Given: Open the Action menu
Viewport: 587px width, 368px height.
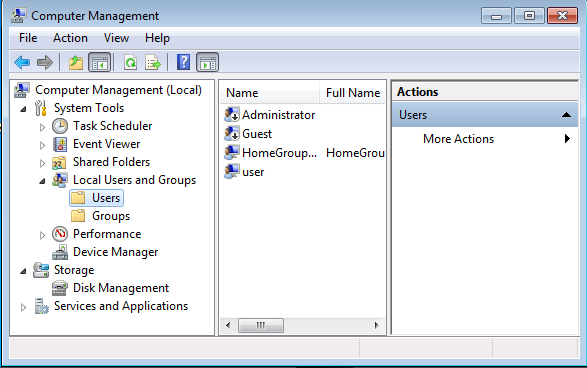Looking at the screenshot, I should [70, 38].
